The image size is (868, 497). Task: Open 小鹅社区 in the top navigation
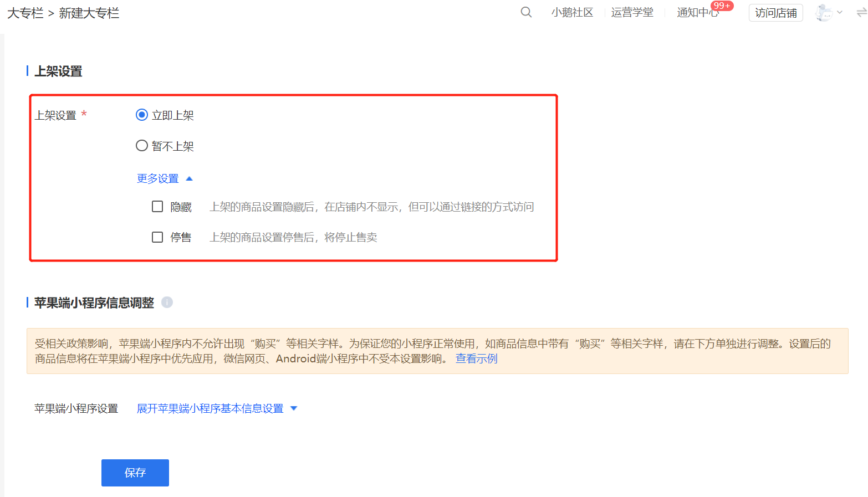(572, 13)
